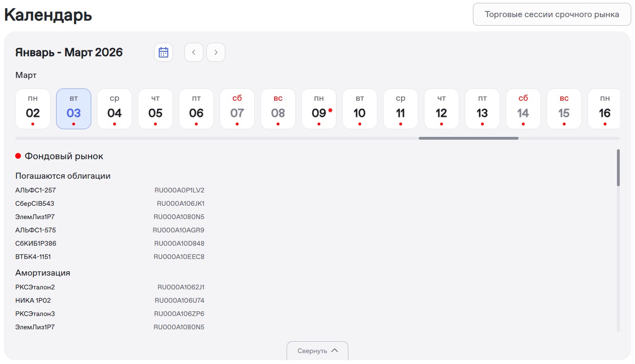
Task: Pick Thursday 05 in date strip
Action: 155,109
